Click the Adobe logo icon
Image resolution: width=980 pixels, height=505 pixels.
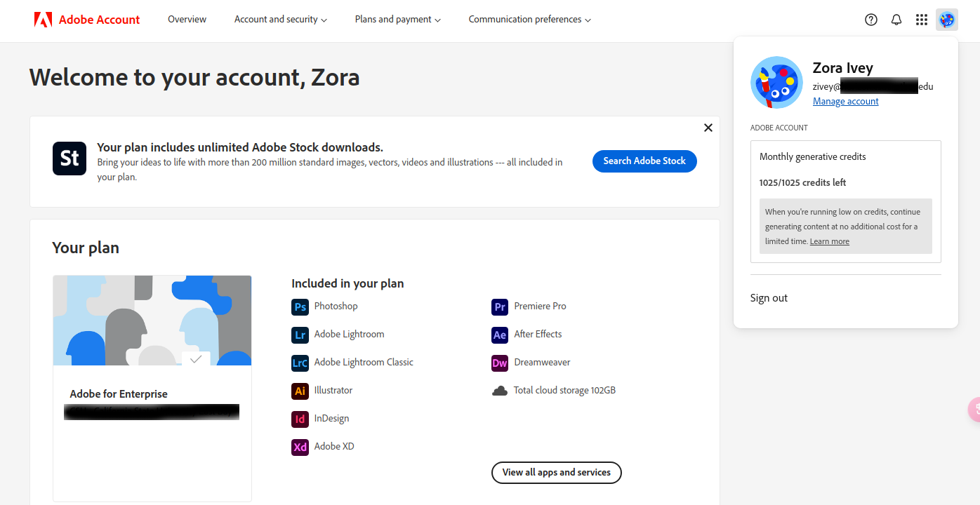(43, 20)
